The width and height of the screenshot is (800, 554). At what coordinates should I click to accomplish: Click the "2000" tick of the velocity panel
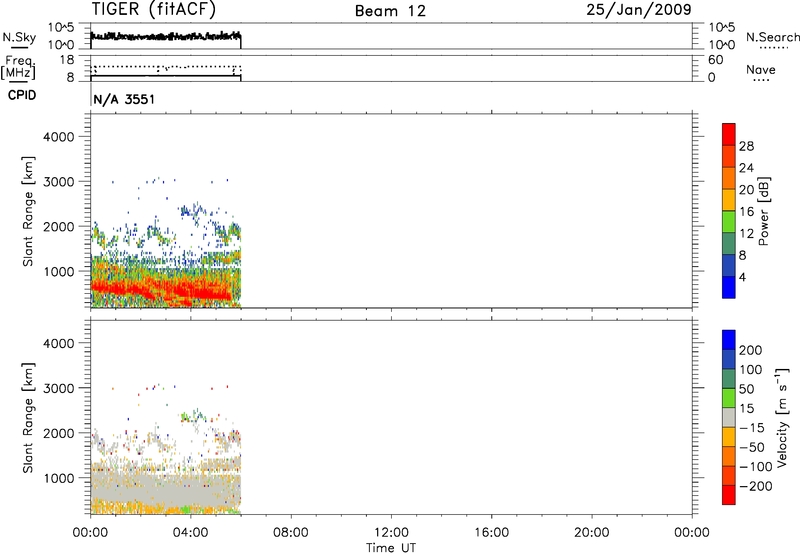(x=58, y=433)
